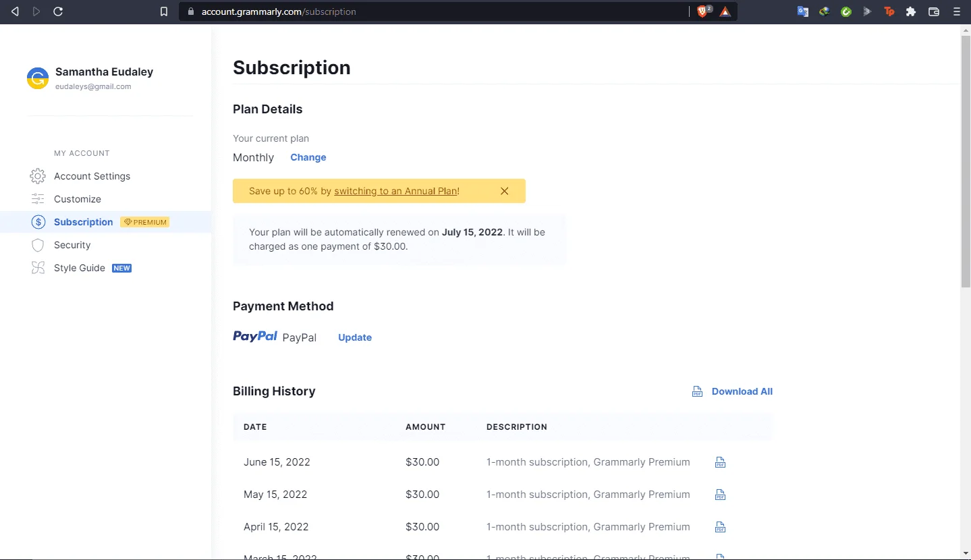Bookmark this page using bookmark icon

tap(163, 11)
